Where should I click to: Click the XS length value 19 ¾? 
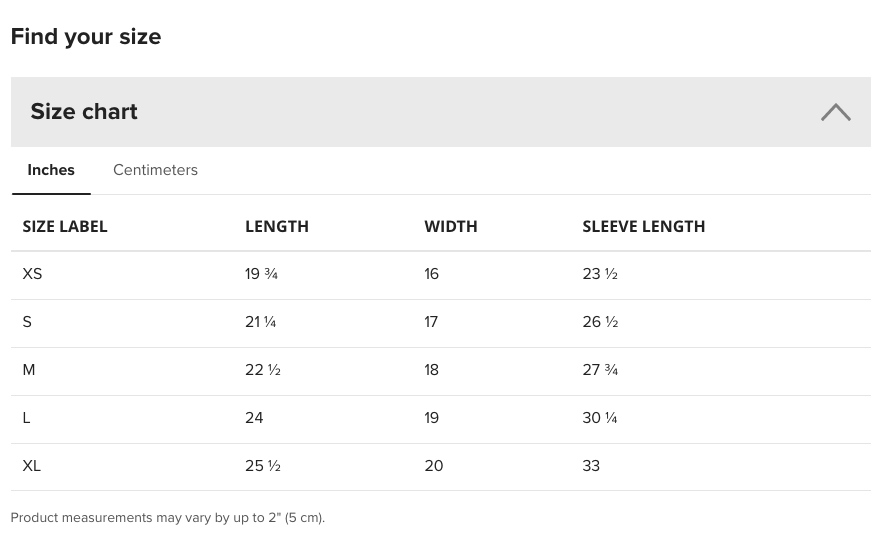(x=261, y=274)
